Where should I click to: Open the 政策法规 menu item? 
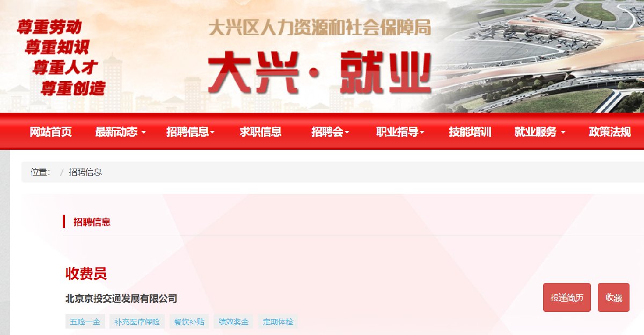point(610,132)
